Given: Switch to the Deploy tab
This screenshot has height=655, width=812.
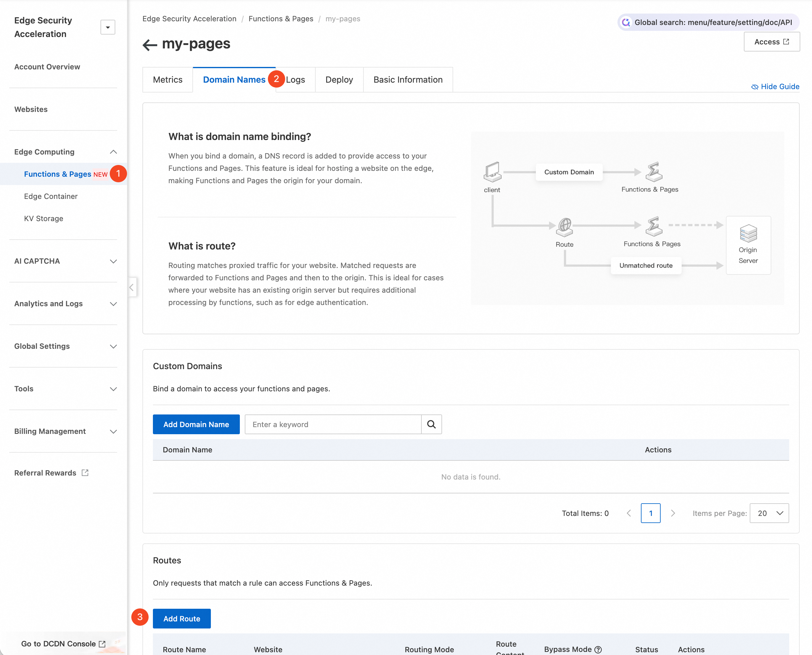Looking at the screenshot, I should pyautogui.click(x=339, y=80).
